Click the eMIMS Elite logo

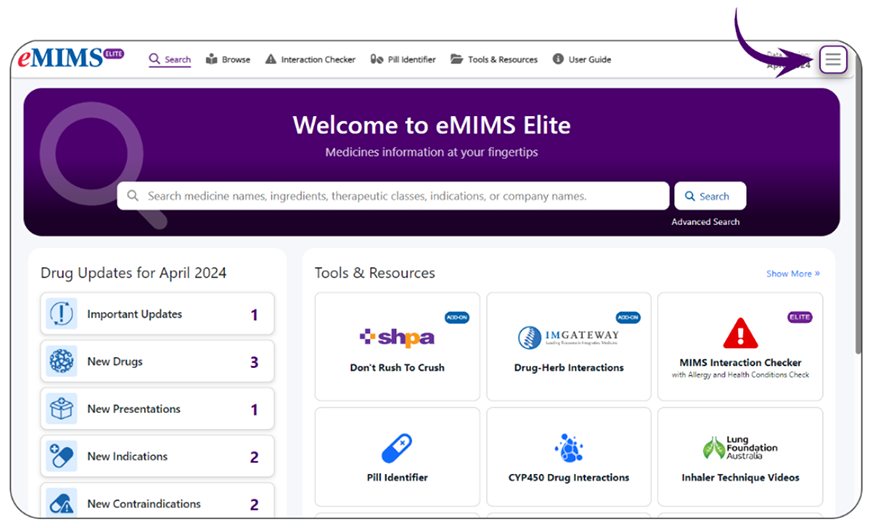(x=71, y=58)
